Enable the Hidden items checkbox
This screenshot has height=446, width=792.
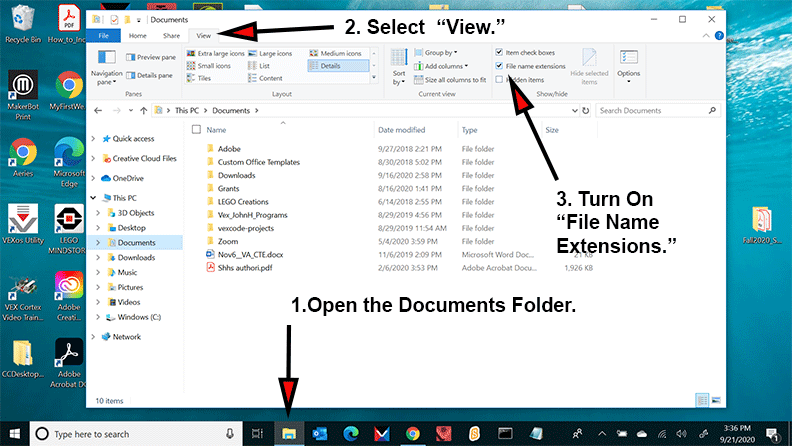(x=500, y=79)
